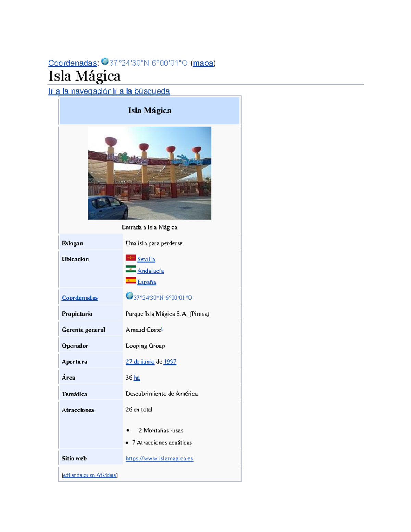Click the 'Ubicación' row label
The width and height of the screenshot is (411, 532).
(x=75, y=259)
